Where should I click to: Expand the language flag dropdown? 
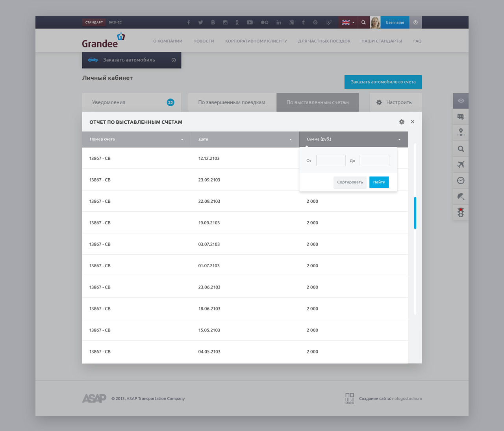click(348, 22)
